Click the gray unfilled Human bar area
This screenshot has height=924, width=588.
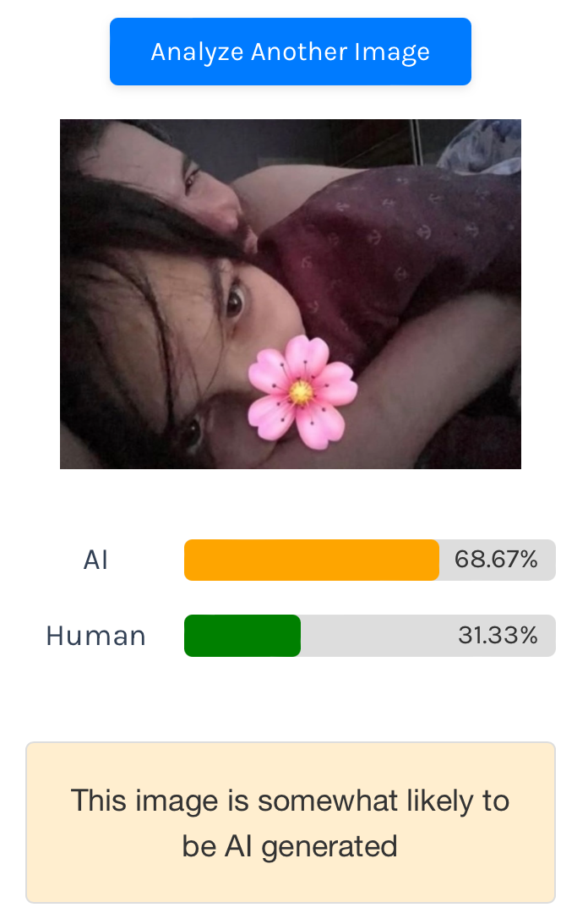(428, 635)
